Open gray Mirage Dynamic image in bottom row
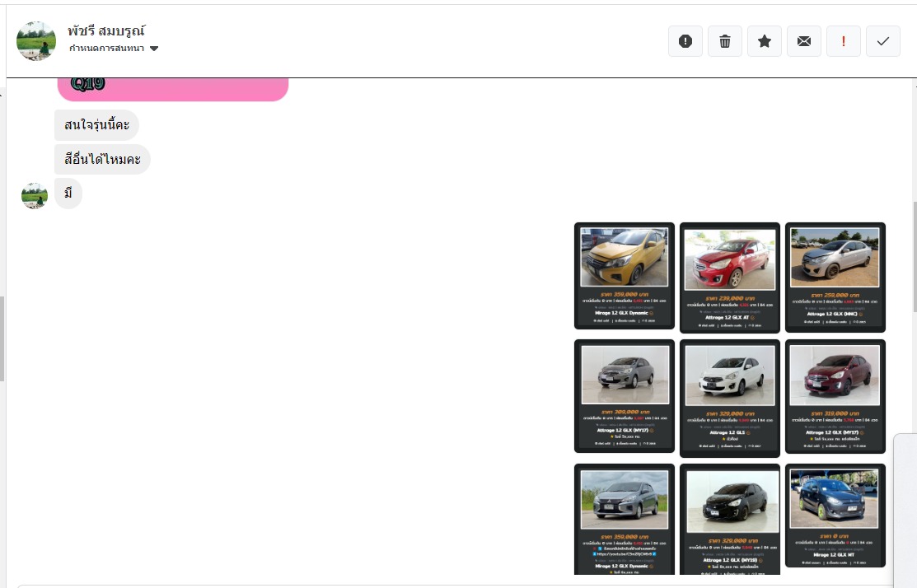 (625, 520)
